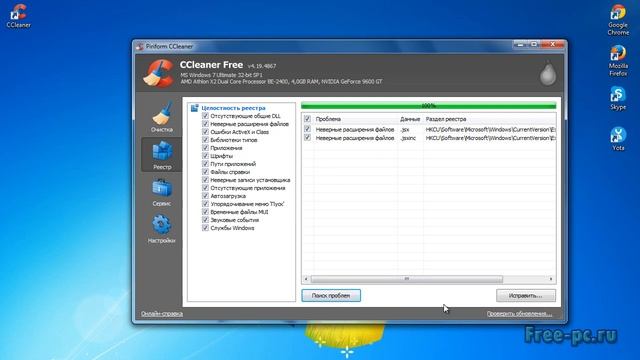Uncheck Пути приложений

click(205, 164)
